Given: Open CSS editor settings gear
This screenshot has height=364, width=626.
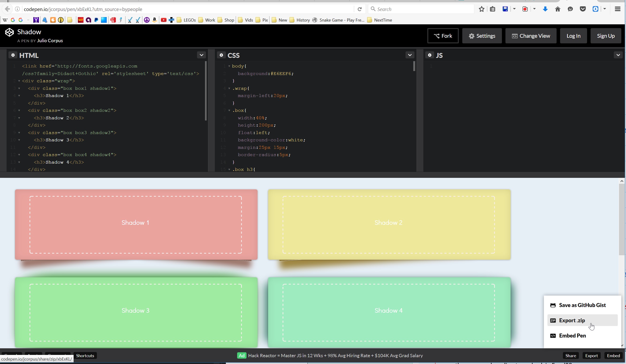Looking at the screenshot, I should (221, 55).
